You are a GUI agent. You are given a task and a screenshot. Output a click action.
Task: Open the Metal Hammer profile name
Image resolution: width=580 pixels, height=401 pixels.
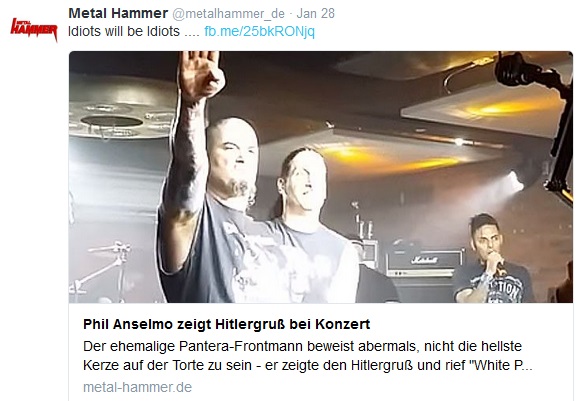[x=118, y=13]
